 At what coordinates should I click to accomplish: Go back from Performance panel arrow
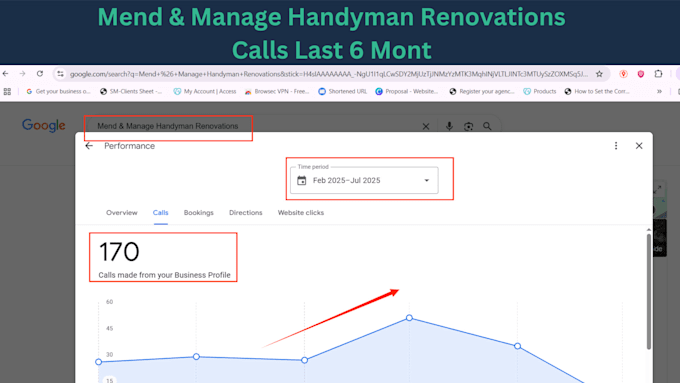pos(89,146)
